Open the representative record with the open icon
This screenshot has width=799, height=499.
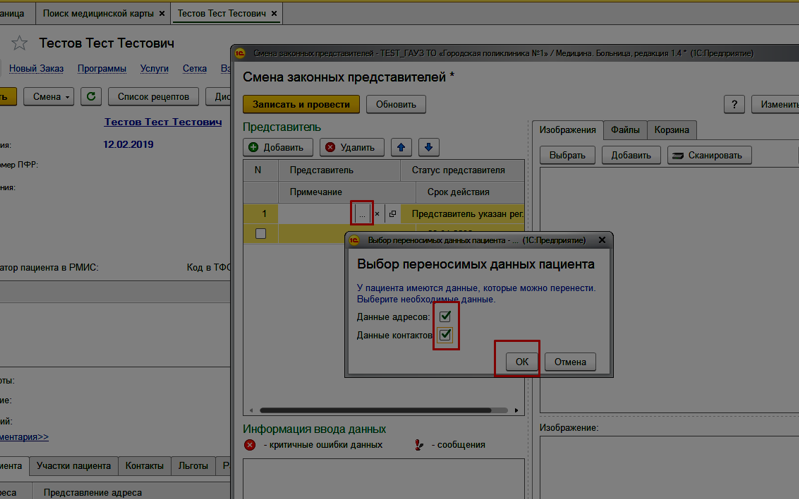(x=392, y=214)
